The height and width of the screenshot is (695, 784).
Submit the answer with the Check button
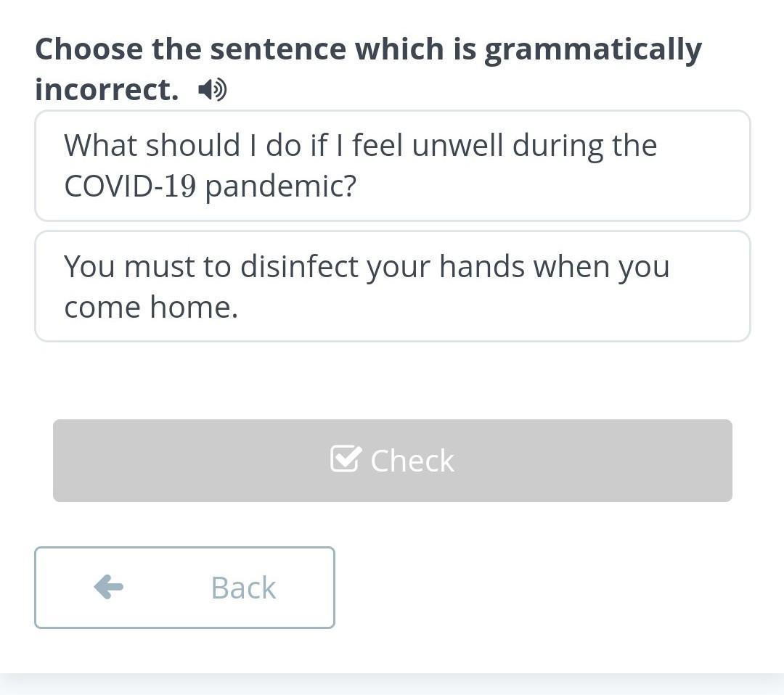coord(392,461)
